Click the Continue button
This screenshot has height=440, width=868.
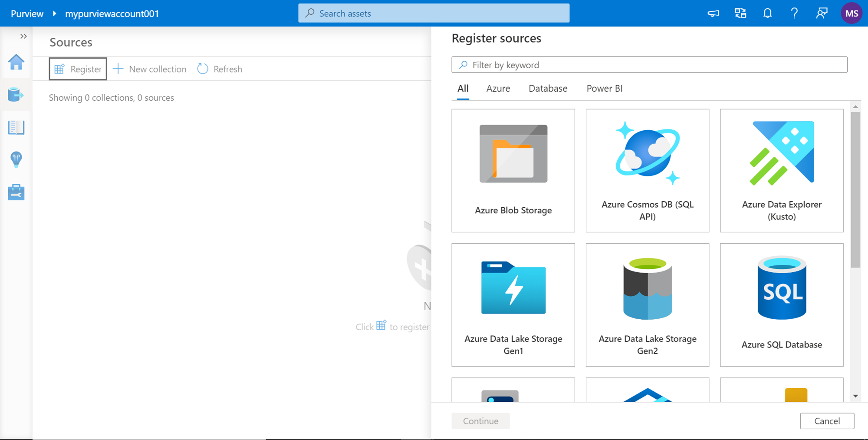(480, 421)
